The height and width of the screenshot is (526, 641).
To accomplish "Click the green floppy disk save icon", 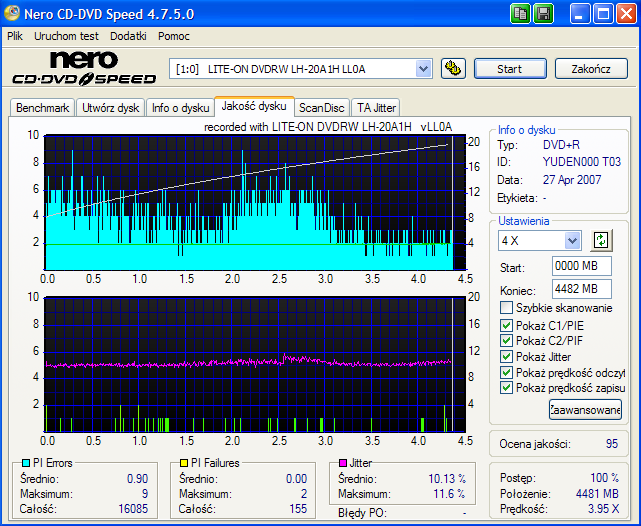I will pos(544,13).
